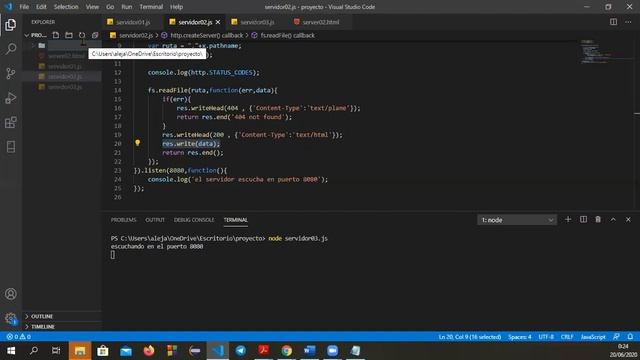Viewport: 640px width, 360px height.
Task: Kill the terminal with trash icon
Action: [598, 220]
